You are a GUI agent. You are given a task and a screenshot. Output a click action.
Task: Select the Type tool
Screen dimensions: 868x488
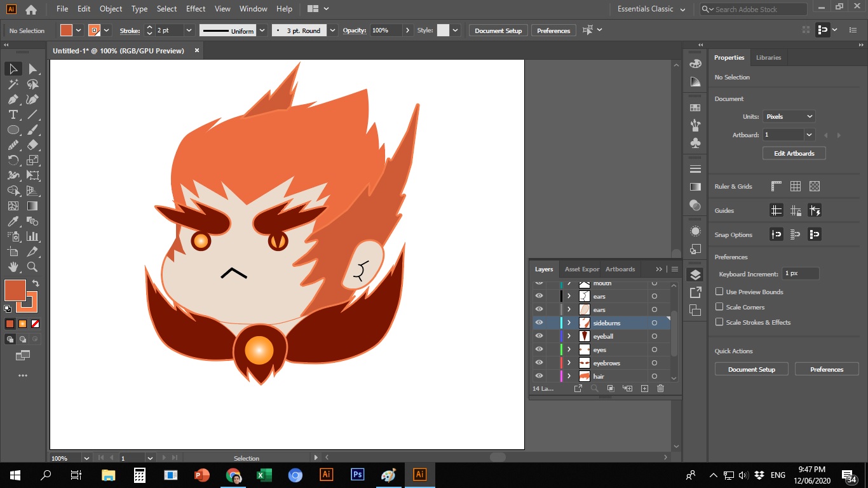click(x=13, y=114)
